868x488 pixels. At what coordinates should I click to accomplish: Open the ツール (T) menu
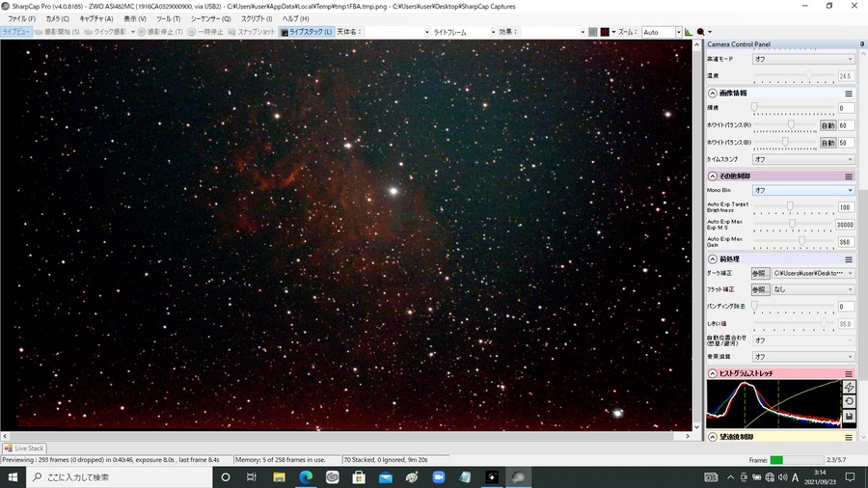tap(168, 19)
